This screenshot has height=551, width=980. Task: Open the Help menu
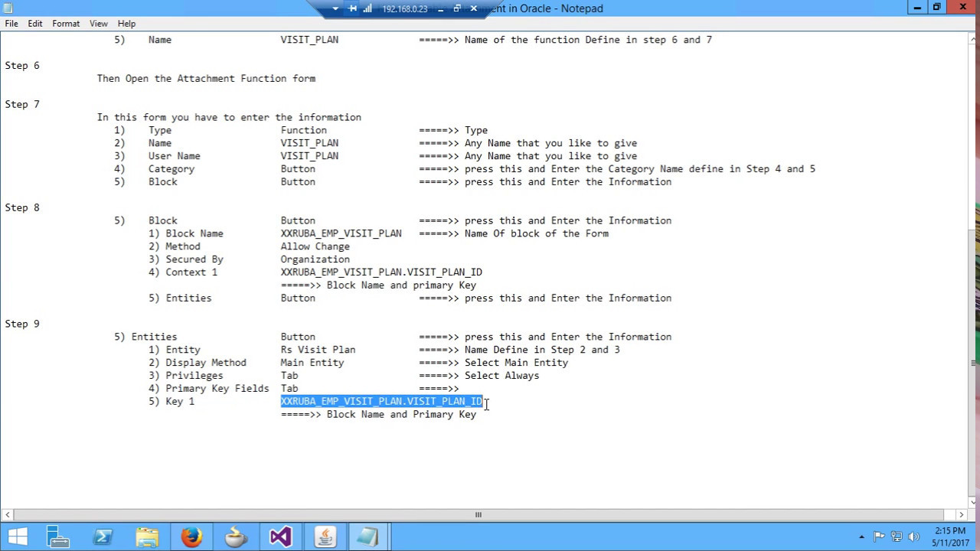click(x=126, y=24)
